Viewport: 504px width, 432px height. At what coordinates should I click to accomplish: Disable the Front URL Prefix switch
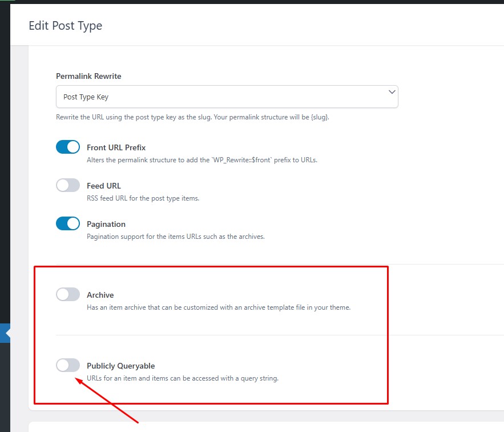[68, 147]
